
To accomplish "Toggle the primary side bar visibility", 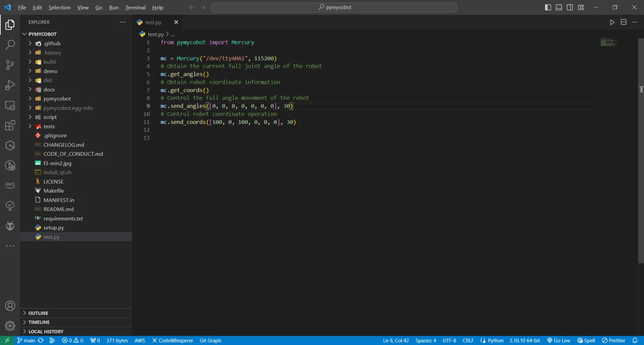I will [548, 8].
